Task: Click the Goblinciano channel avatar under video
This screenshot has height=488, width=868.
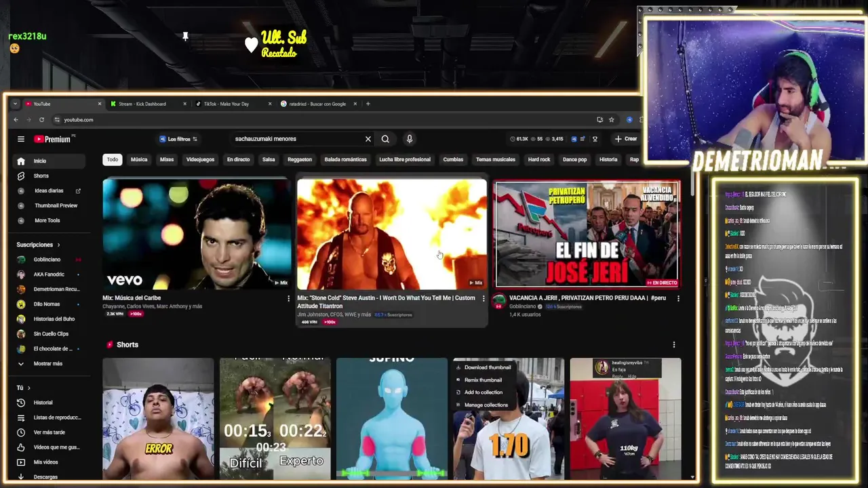Action: click(x=499, y=300)
